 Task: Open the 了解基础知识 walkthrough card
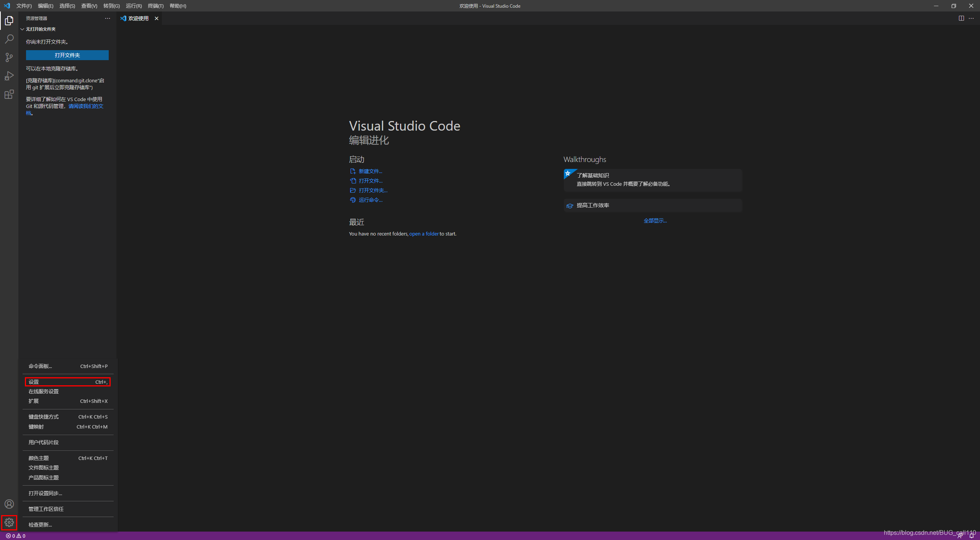653,180
